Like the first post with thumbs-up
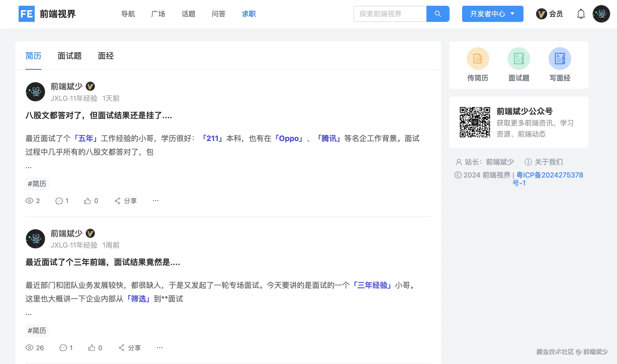The image size is (617, 364). 87,201
